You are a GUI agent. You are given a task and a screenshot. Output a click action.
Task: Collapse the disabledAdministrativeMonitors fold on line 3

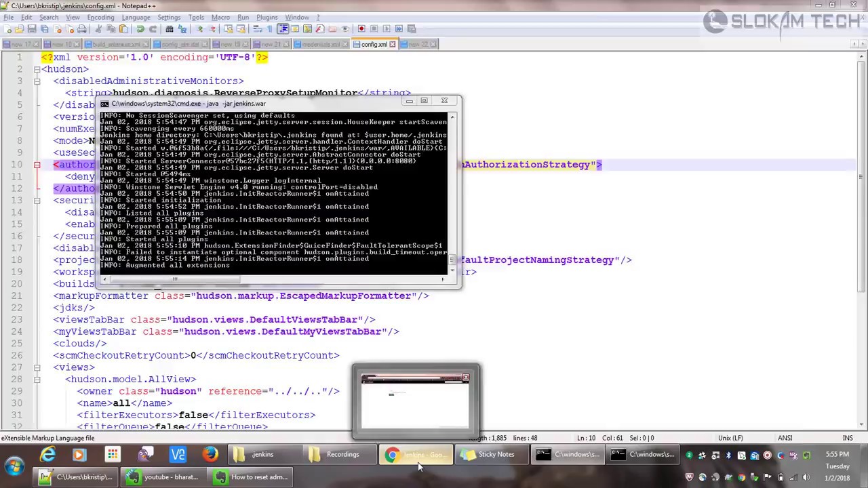(37, 81)
